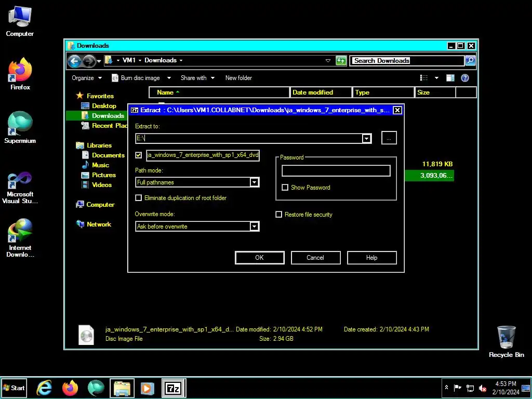Open Explorer help question mark icon
Screen dimensions: 532x399
point(465,78)
